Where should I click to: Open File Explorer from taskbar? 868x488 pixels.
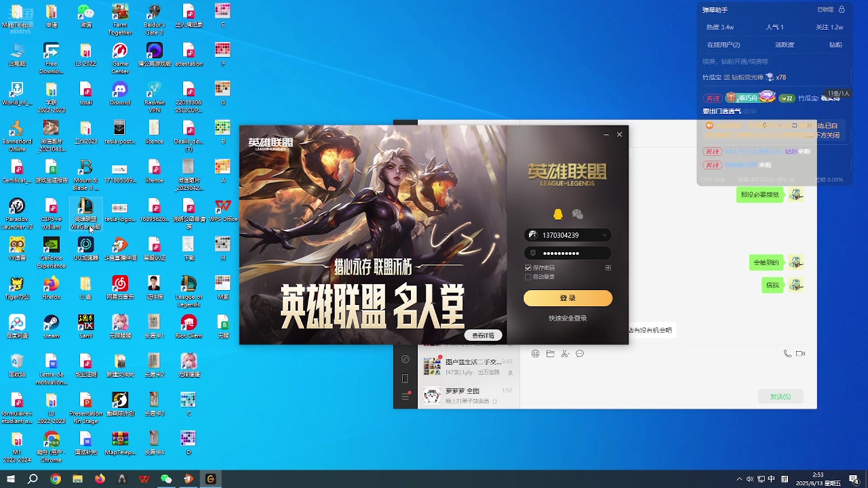pyautogui.click(x=78, y=479)
